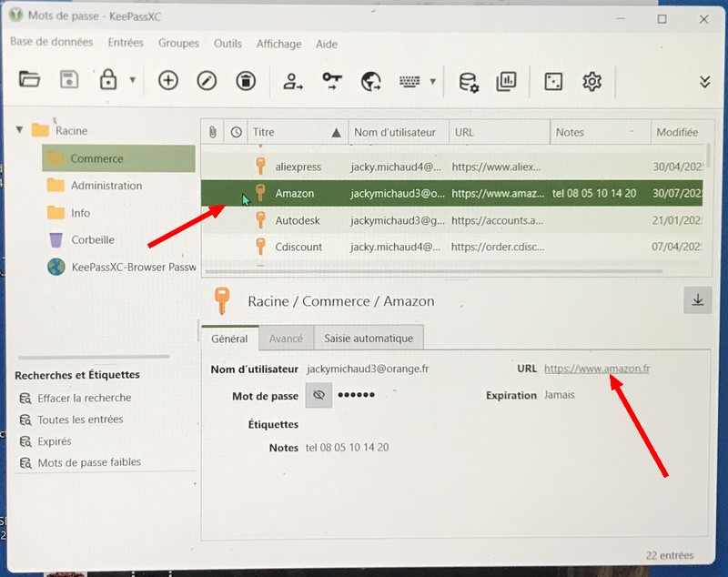Click Mots de passe faibles search

tap(89, 462)
